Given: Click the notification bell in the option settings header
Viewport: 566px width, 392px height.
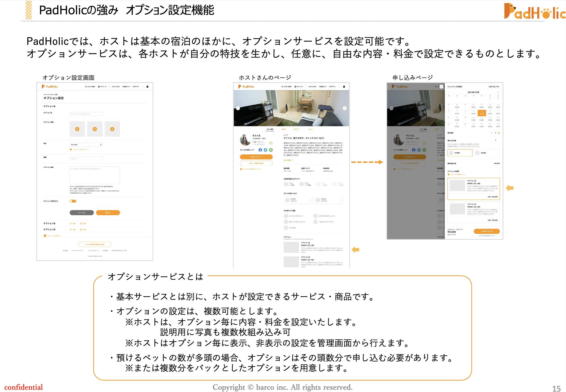Looking at the screenshot, I should [147, 87].
